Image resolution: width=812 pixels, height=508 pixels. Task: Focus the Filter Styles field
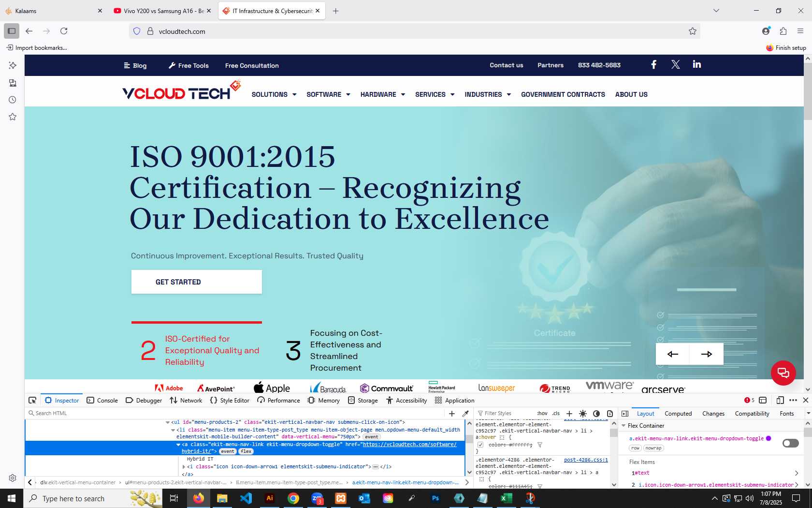[x=505, y=413]
